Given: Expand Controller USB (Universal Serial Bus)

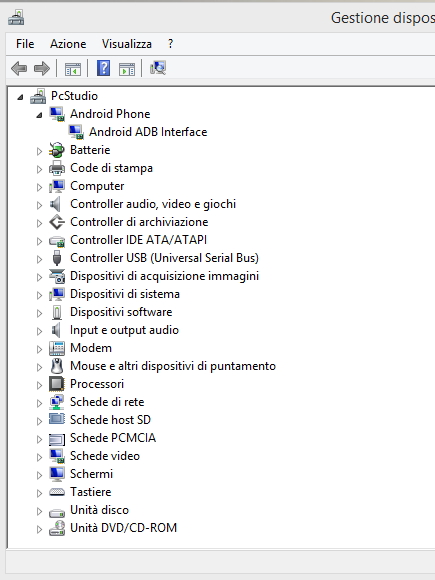Looking at the screenshot, I should click(x=39, y=259).
